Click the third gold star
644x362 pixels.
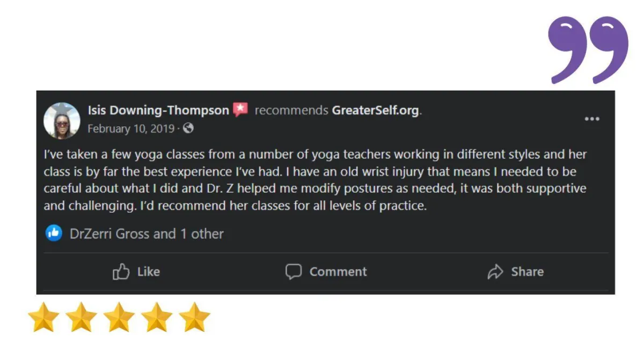pos(119,317)
